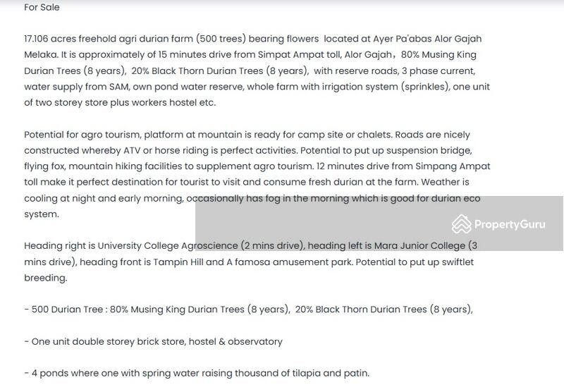This screenshot has height=392, width=564.
Task: Click the PropertyGuru logo icon in the watermark
Action: 461,224
